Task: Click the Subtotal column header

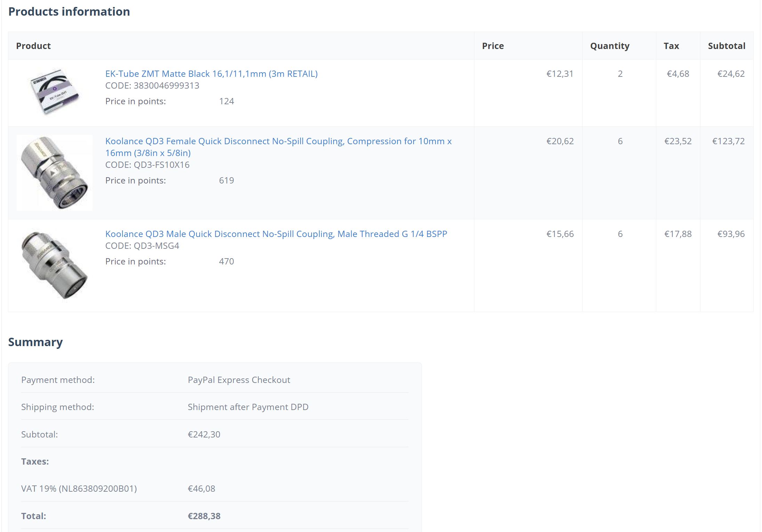Action: pyautogui.click(x=726, y=46)
